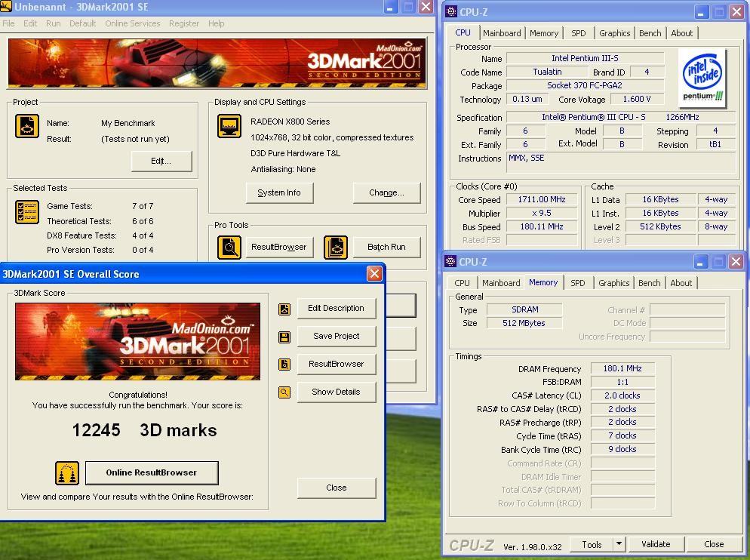
Task: Click the 3DMark2001 banner in score dialog
Action: [138, 341]
